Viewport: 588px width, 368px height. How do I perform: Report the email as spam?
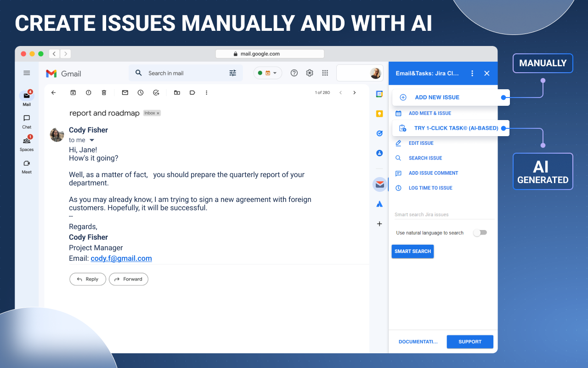88,92
